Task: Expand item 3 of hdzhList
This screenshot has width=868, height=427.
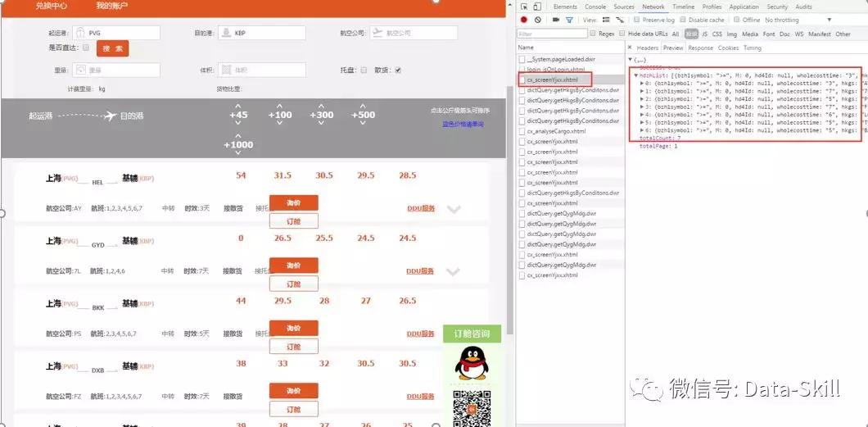Action: point(642,107)
